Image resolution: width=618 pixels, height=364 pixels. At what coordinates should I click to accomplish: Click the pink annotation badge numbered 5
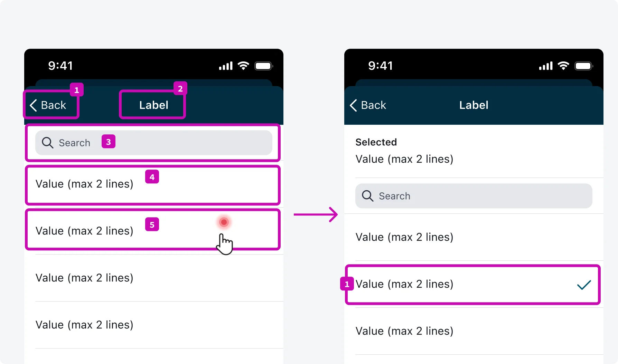(152, 224)
